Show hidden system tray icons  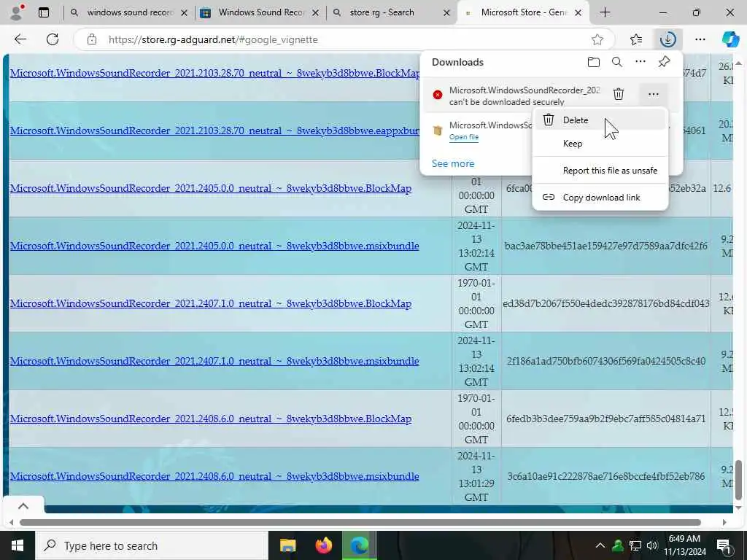point(600,545)
